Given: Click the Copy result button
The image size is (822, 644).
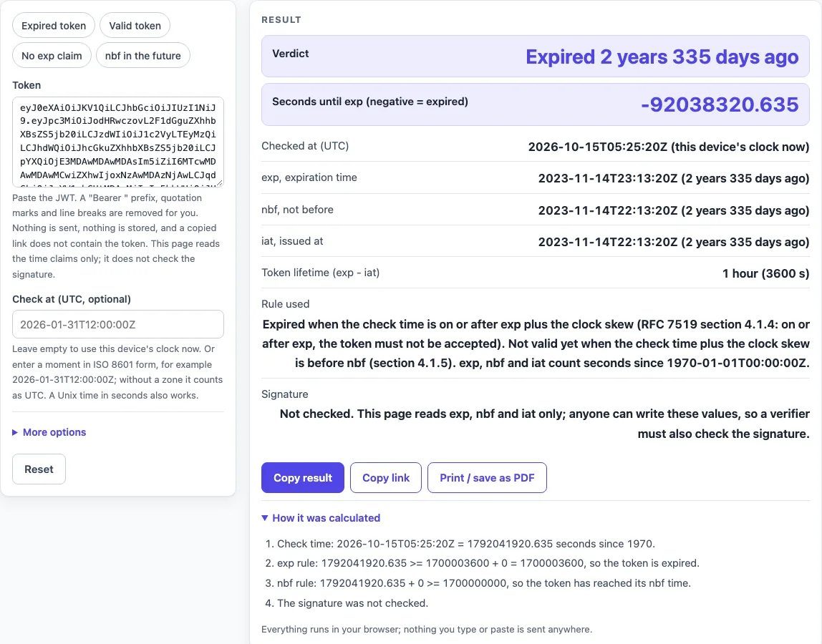Looking at the screenshot, I should (x=302, y=477).
